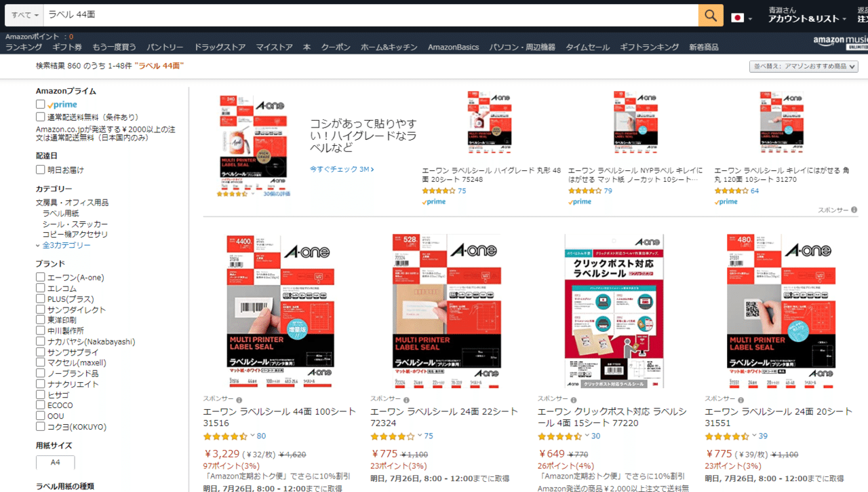This screenshot has height=492, width=868.
Task: Check コクヨ(KOKUYO) brand checkbox
Action: tap(41, 427)
